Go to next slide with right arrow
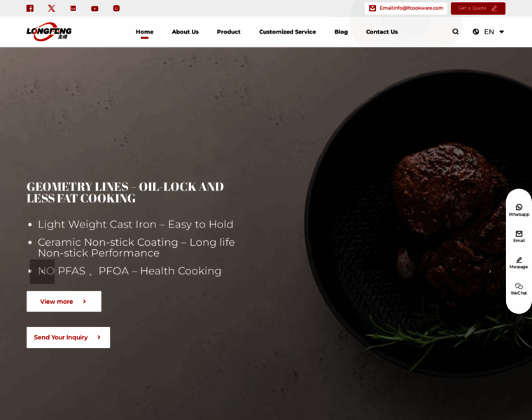This screenshot has width=532, height=420. (490, 272)
